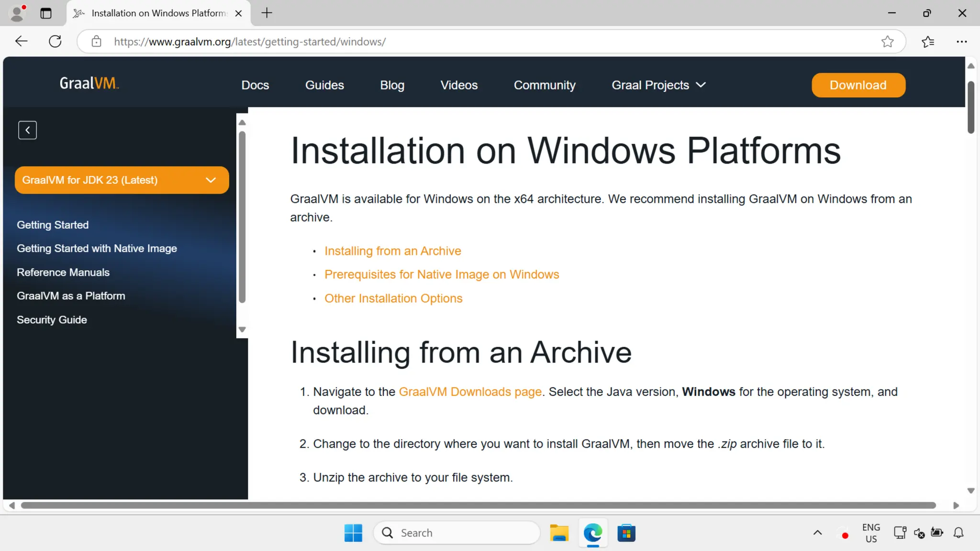
Task: Click the orange Download button
Action: pos(858,85)
